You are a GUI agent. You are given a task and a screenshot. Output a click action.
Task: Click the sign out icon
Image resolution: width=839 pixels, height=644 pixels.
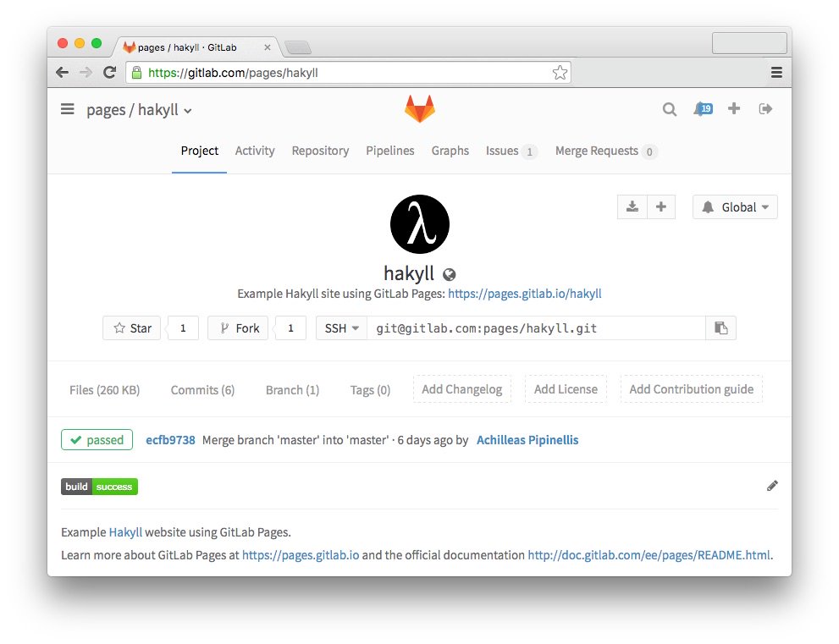(765, 109)
